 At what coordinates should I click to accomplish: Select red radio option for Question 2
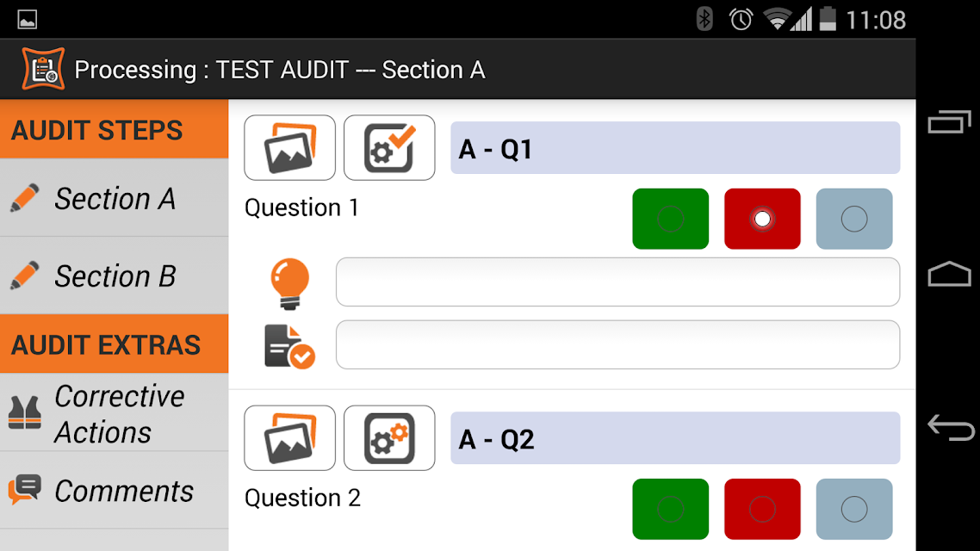(x=762, y=509)
